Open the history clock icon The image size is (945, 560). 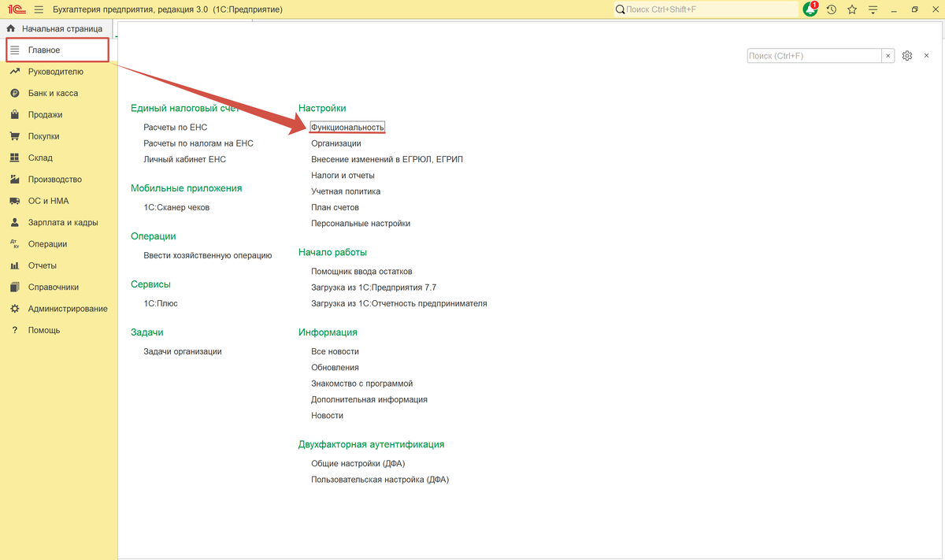tap(831, 9)
